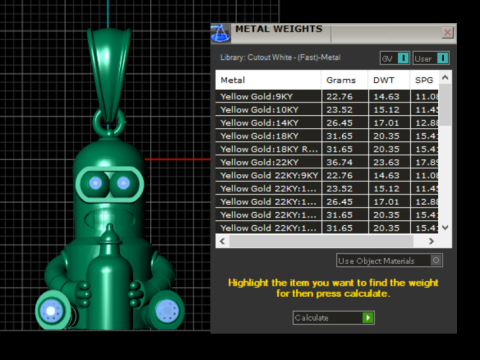Toggle the GV library switch

(x=395, y=58)
